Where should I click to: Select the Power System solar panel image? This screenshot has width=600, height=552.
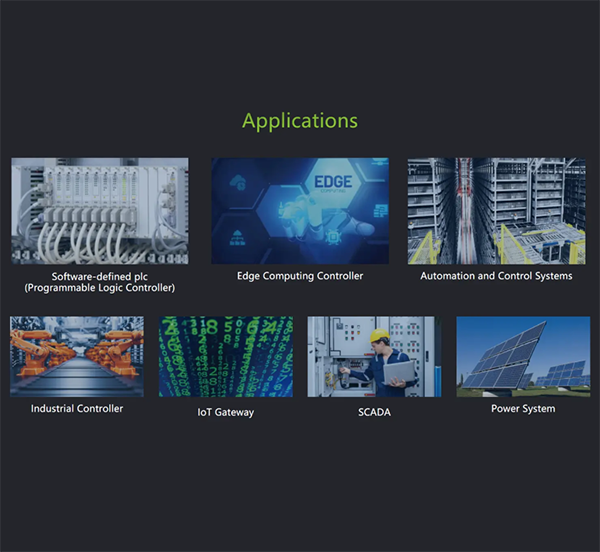(523, 356)
